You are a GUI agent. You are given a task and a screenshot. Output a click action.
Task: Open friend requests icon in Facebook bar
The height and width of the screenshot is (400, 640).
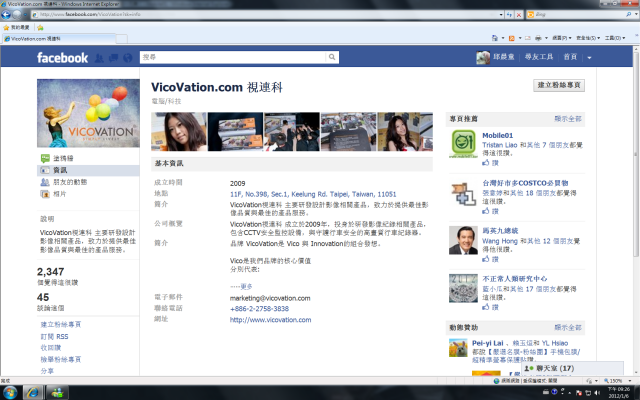(x=99, y=58)
